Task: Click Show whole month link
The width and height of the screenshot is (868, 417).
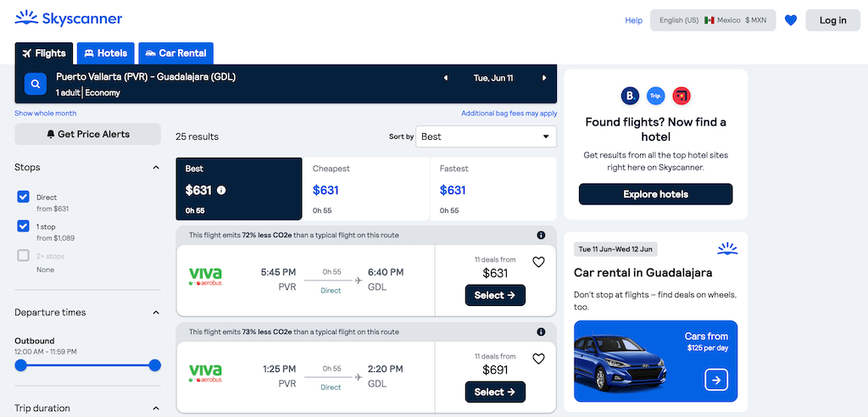Action: [46, 113]
